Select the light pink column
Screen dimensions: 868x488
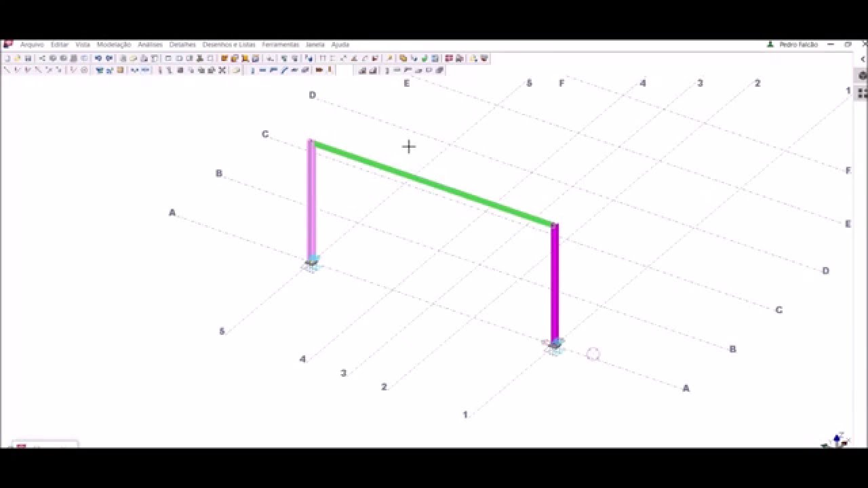click(311, 200)
